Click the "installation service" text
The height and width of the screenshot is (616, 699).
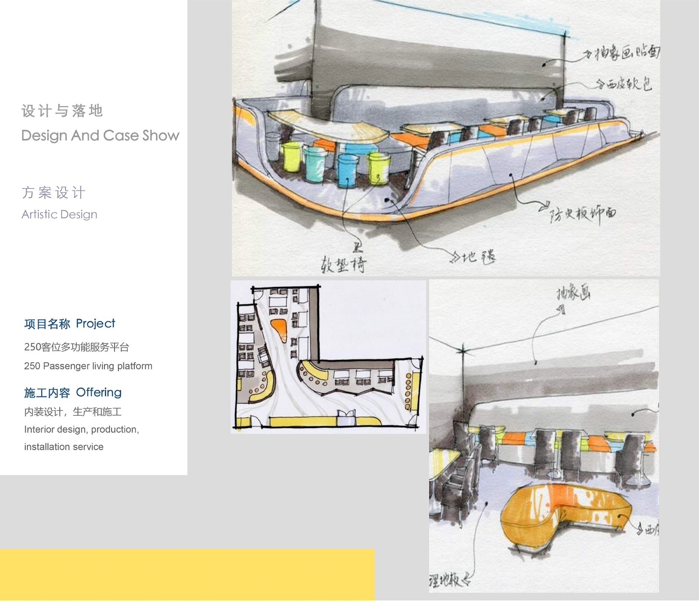pos(64,447)
